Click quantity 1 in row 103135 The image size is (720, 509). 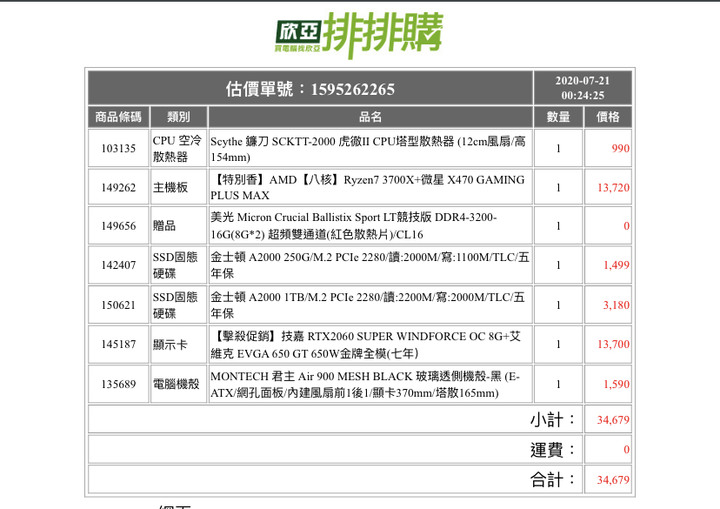tap(558, 148)
